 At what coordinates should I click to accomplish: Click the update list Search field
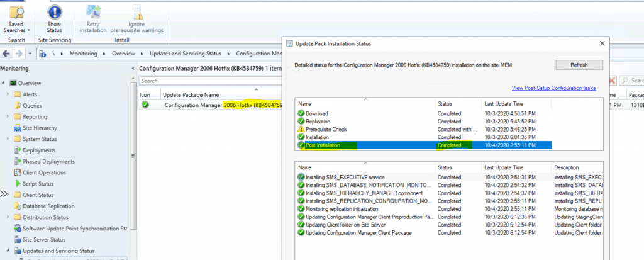211,81
